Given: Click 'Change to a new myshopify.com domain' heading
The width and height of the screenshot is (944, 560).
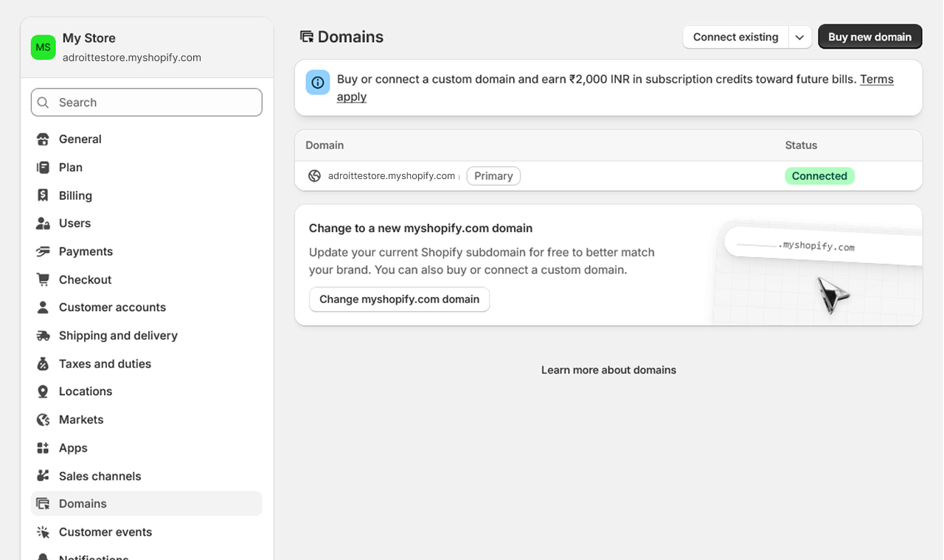Looking at the screenshot, I should tap(420, 228).
